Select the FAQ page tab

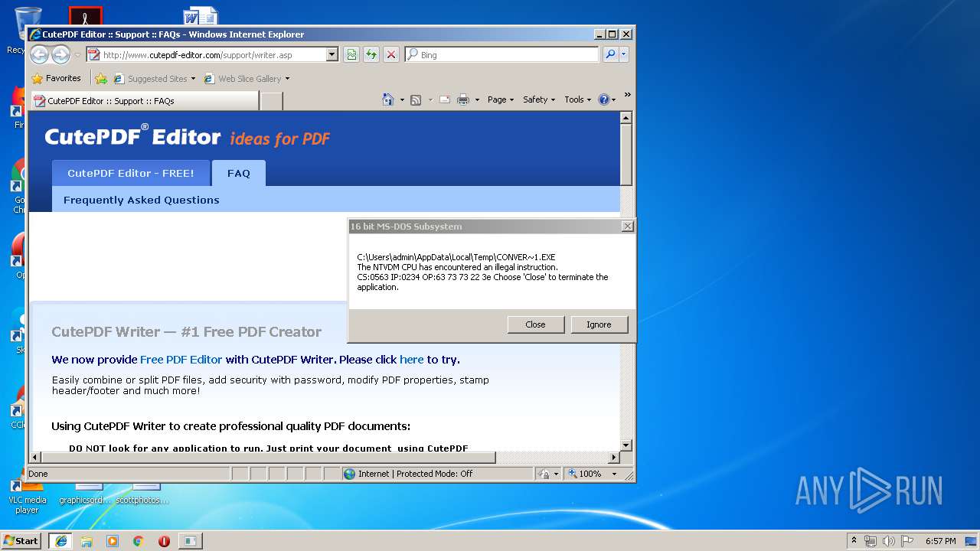tap(239, 173)
